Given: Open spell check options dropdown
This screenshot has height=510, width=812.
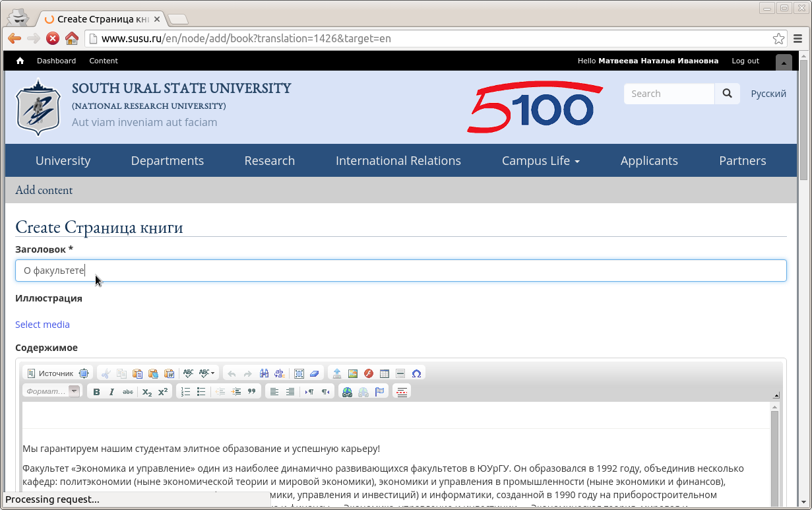Looking at the screenshot, I should [x=208, y=373].
